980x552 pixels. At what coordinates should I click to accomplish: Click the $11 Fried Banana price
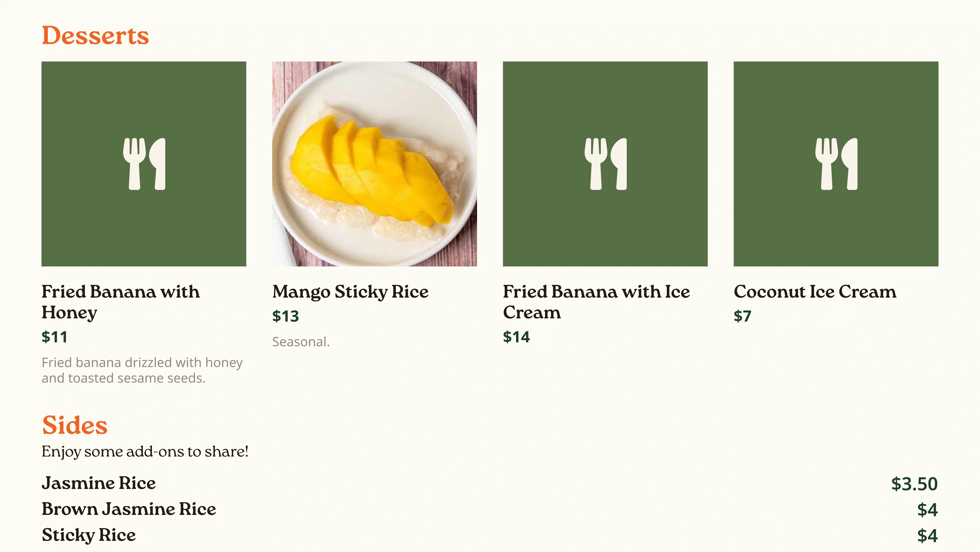54,337
